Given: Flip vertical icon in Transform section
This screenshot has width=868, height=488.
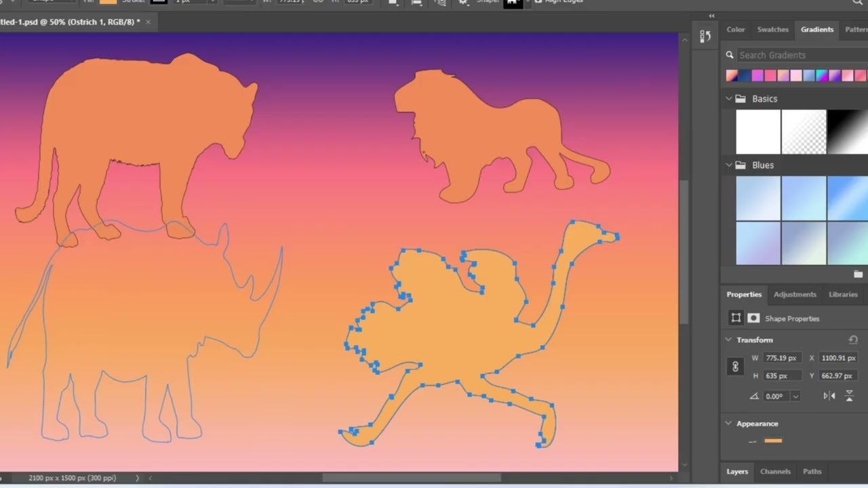Looking at the screenshot, I should click(x=849, y=396).
